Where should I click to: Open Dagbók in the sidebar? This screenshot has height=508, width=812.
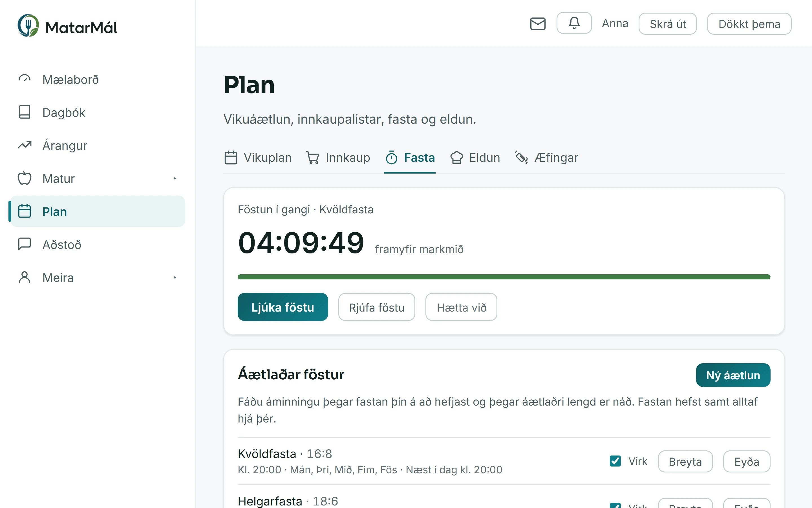tap(98, 113)
